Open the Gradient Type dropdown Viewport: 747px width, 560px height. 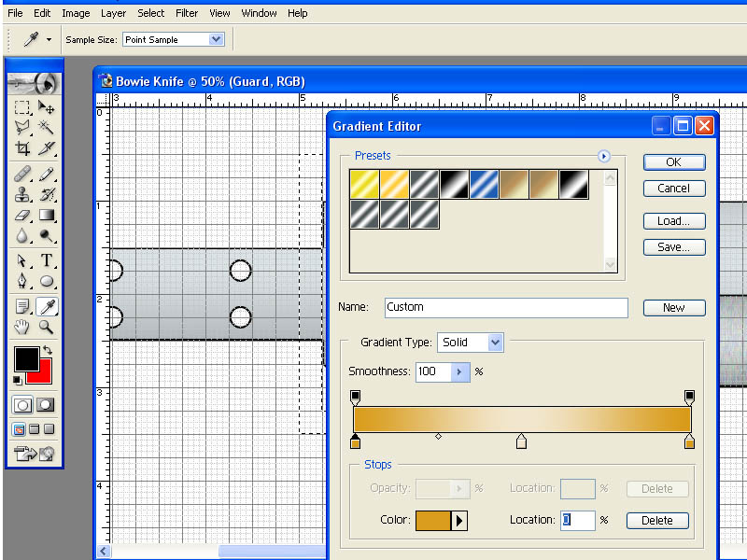coord(471,343)
